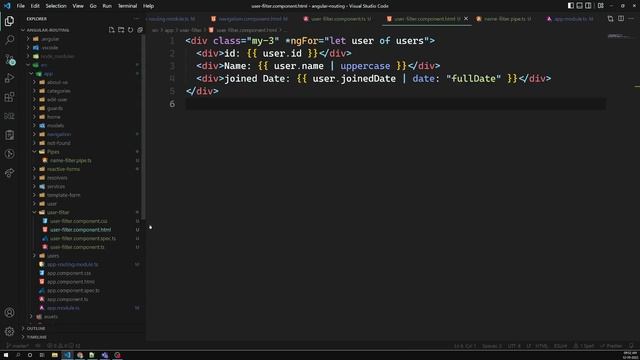This screenshot has height=360, width=640.
Task: Click the split editor right icon
Action: (x=621, y=19)
